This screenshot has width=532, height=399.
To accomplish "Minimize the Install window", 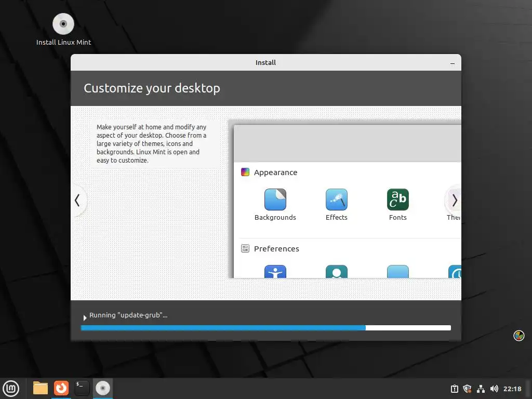I will (x=453, y=63).
